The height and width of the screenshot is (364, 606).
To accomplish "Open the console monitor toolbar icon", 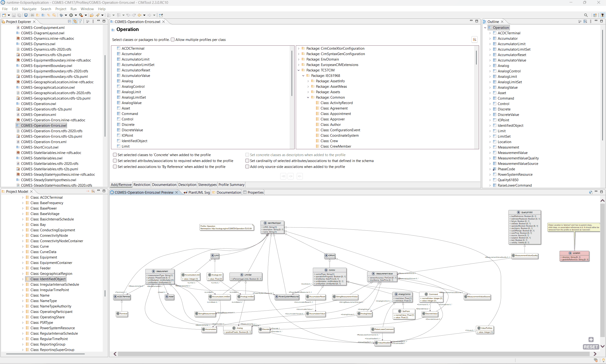I will pyautogui.click(x=26, y=15).
